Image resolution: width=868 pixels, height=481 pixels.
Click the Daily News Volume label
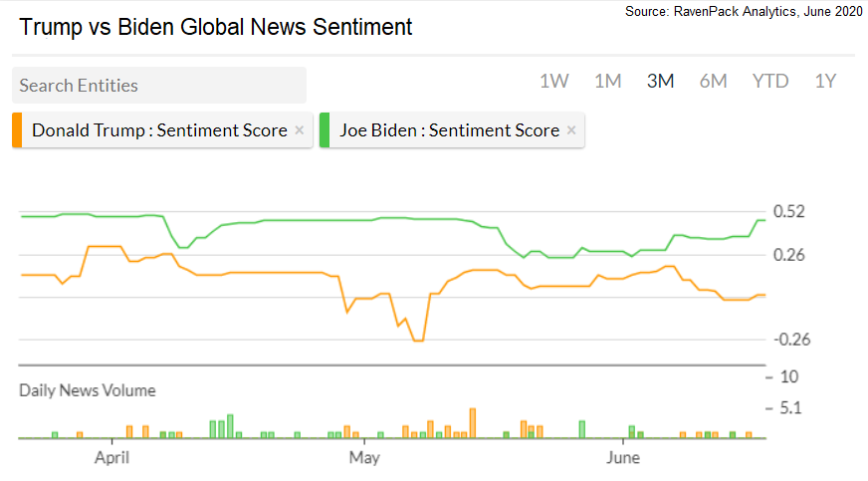coord(88,390)
